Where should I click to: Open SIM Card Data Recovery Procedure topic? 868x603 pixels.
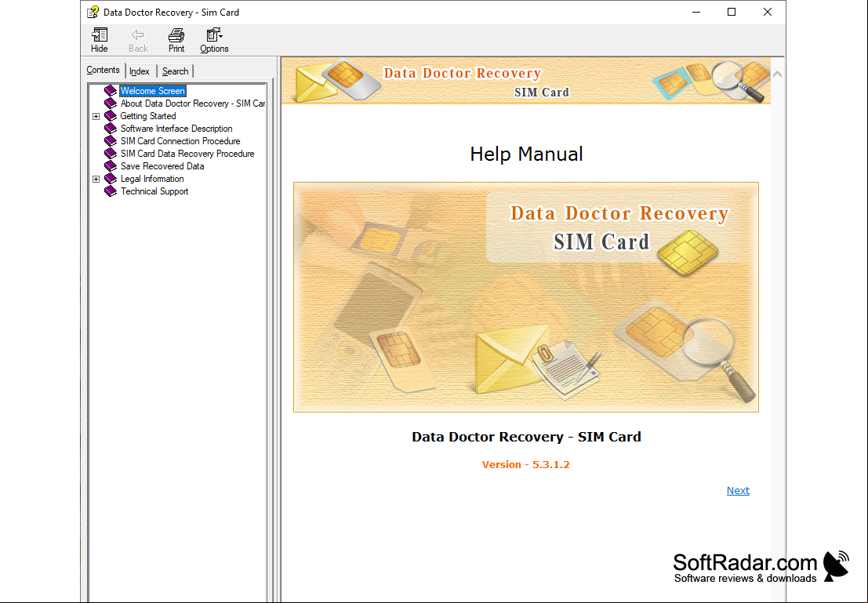point(187,154)
